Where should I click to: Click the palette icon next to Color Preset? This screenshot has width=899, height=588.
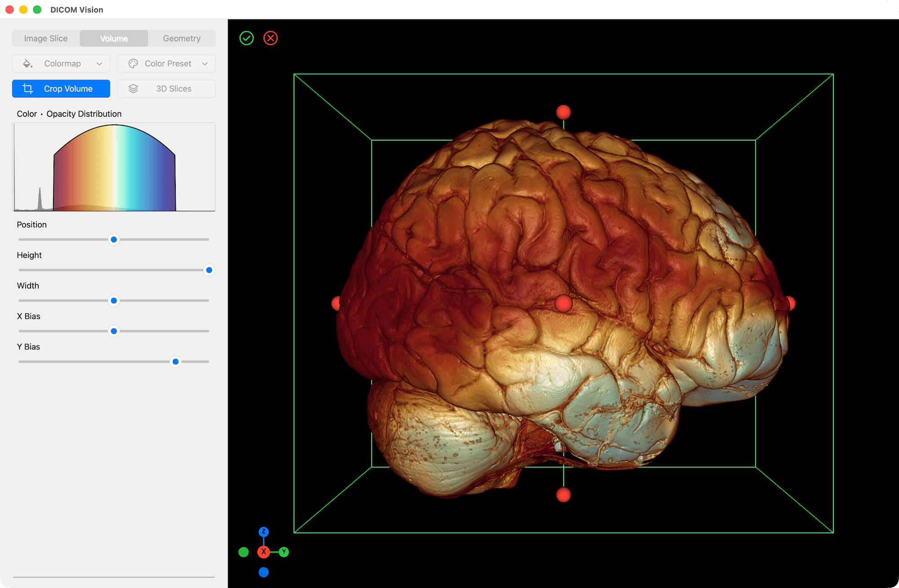point(133,63)
